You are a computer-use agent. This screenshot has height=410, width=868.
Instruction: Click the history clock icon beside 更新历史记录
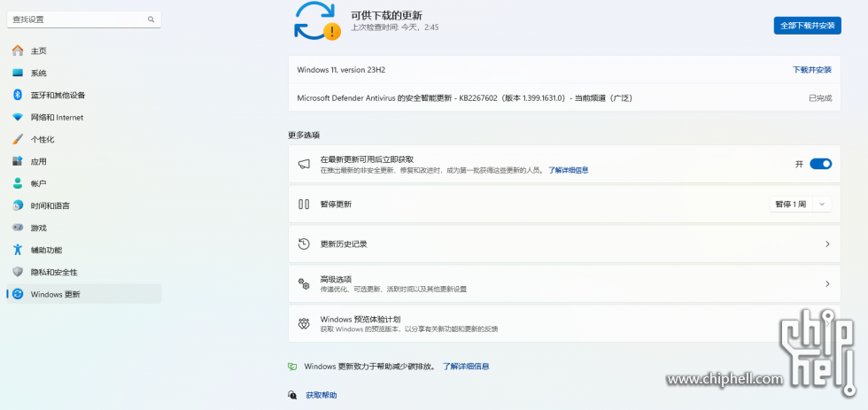[x=304, y=244]
